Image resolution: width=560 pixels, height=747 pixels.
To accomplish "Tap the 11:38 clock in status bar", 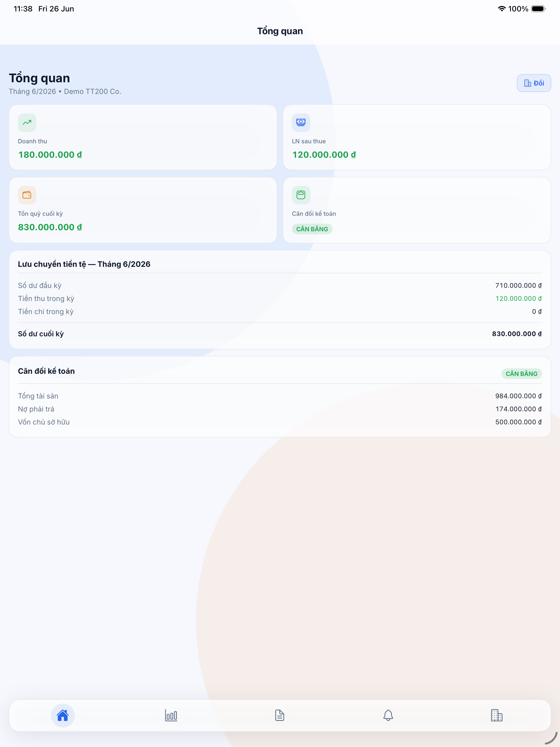I will click(23, 9).
